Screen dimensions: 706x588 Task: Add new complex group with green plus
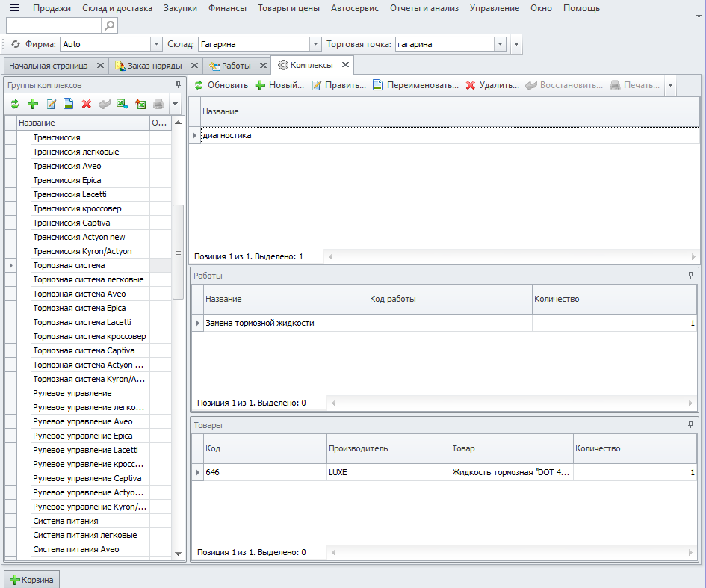33,104
